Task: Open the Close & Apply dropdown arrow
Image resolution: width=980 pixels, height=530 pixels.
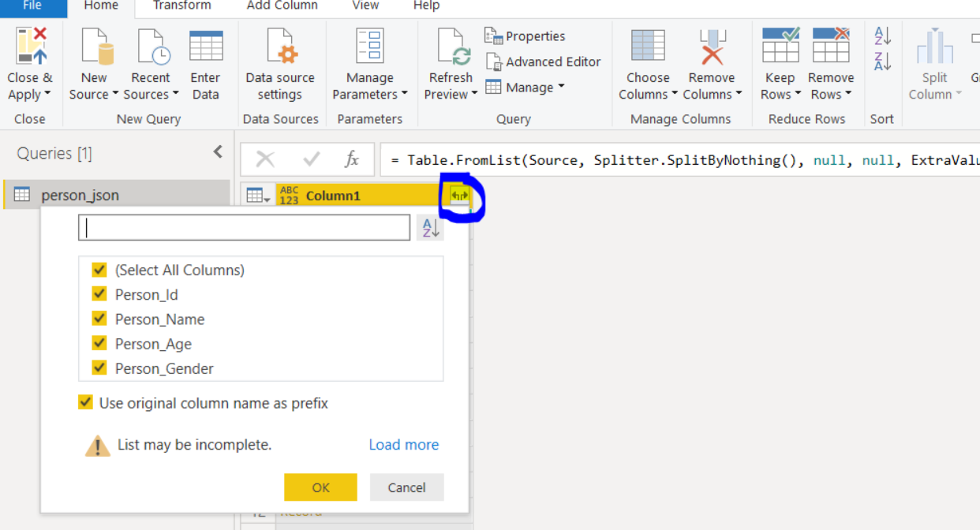Action: (x=47, y=95)
